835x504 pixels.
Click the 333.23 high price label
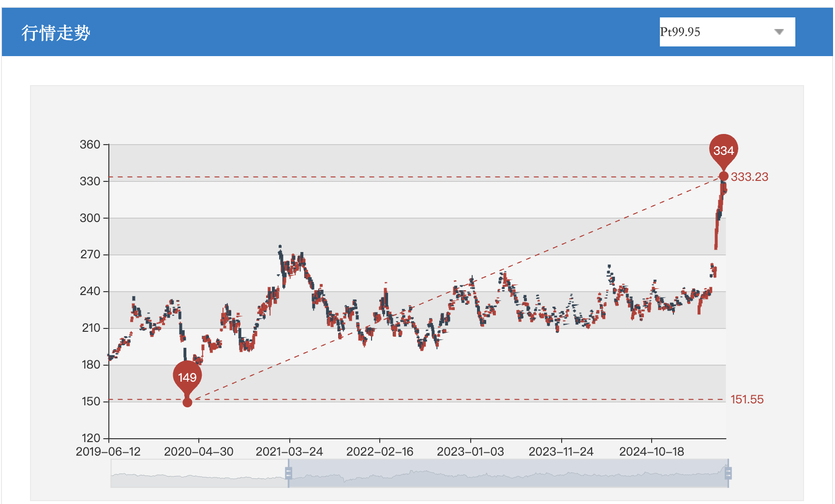(749, 177)
